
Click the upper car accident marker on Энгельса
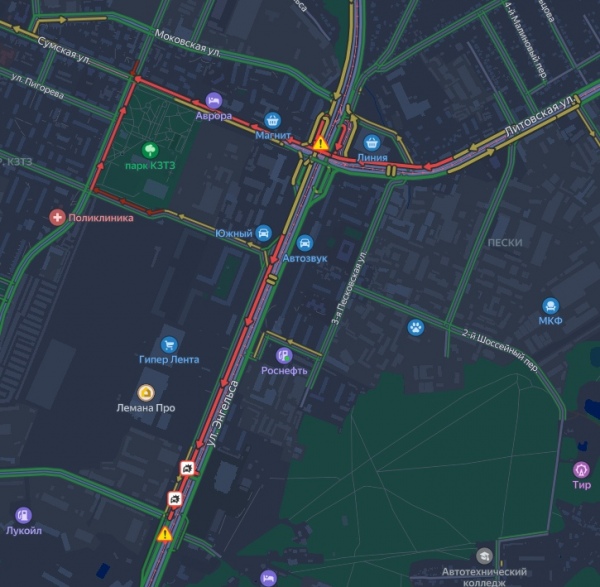click(188, 468)
